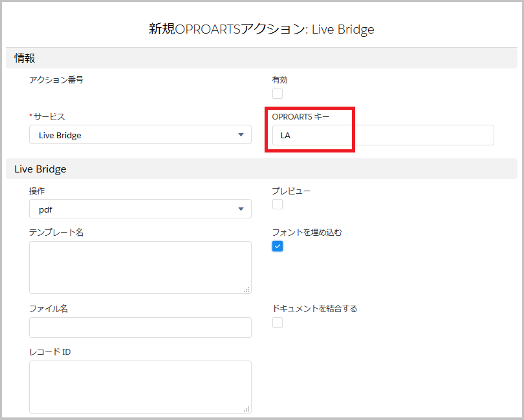The height and width of the screenshot is (420, 524).
Task: Focus the テンプレート名 text area
Action: coord(140,268)
